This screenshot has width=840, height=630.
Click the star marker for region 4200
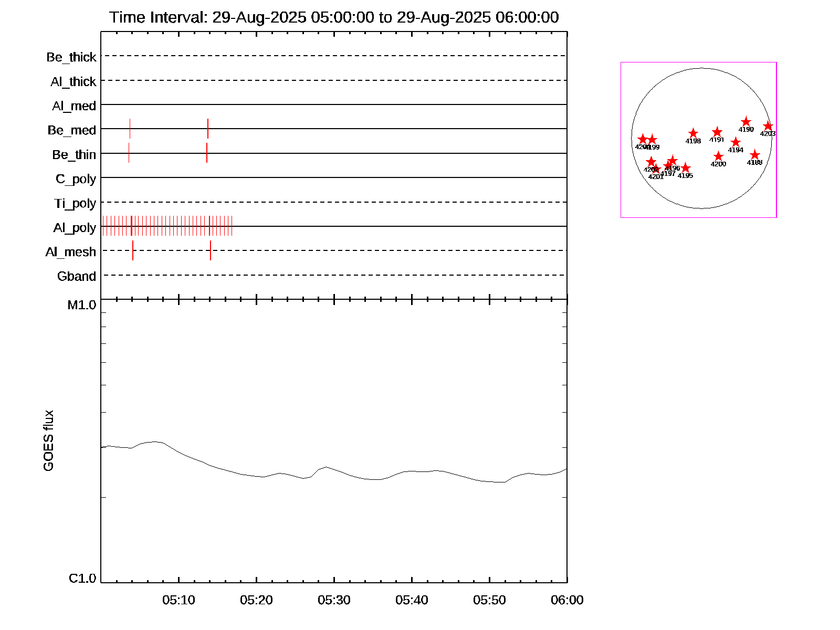tap(718, 156)
